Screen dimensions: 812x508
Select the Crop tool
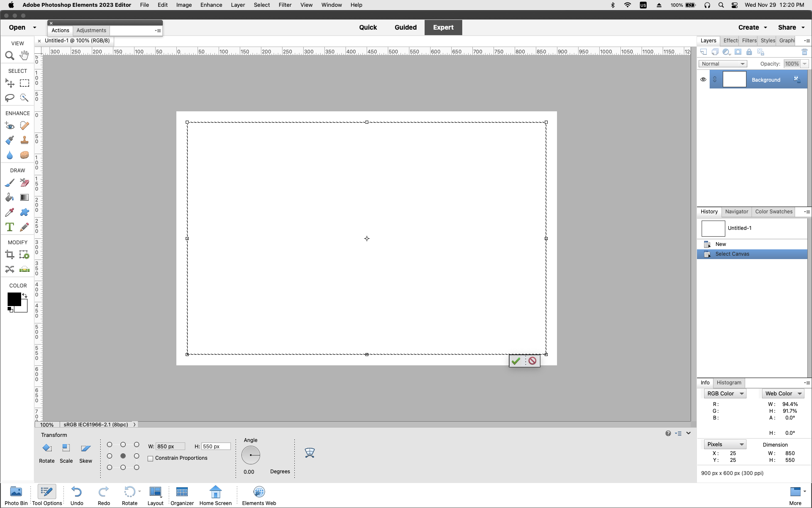pyautogui.click(x=9, y=254)
